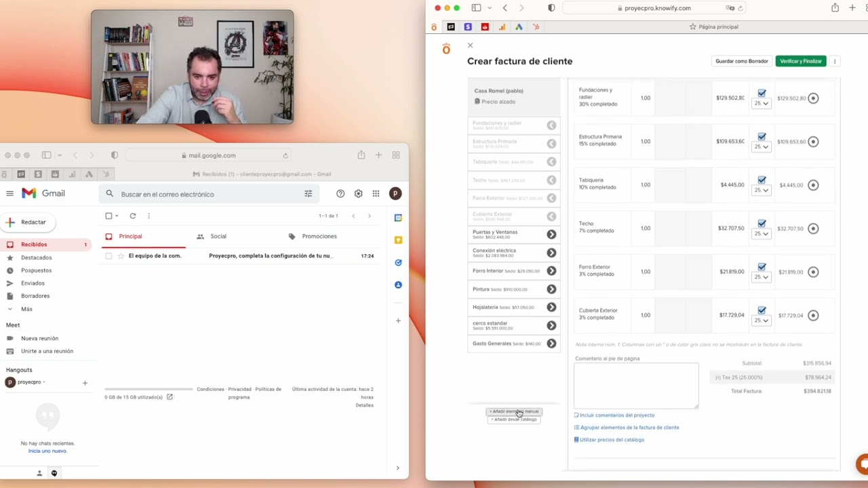This screenshot has height=488, width=868.
Task: Open tax rate dropdown for Cubierta Exterior
Action: click(762, 321)
